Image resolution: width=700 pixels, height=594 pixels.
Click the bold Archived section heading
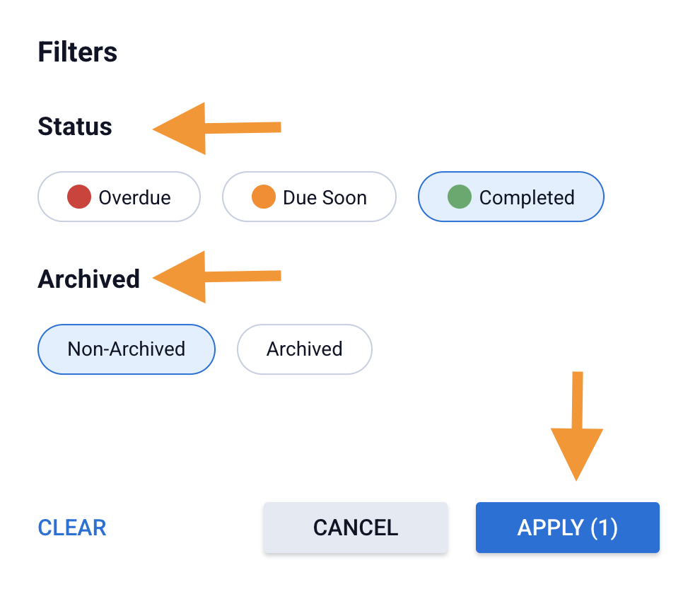(x=89, y=279)
